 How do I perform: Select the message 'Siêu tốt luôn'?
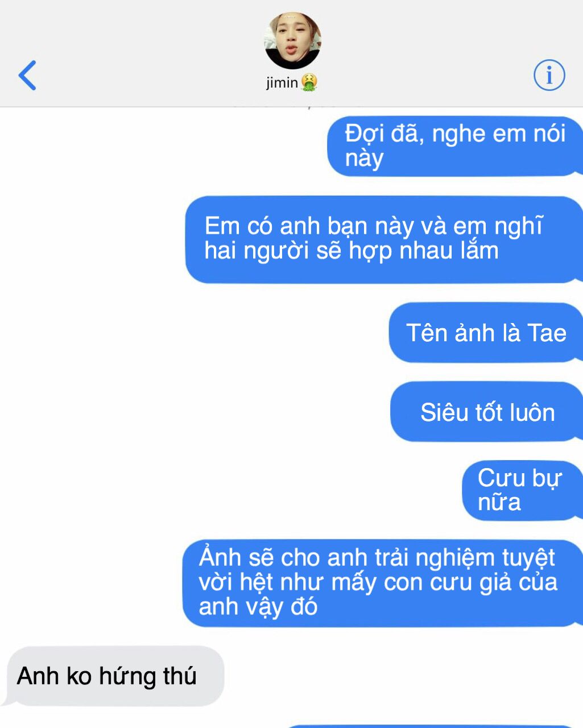click(487, 412)
